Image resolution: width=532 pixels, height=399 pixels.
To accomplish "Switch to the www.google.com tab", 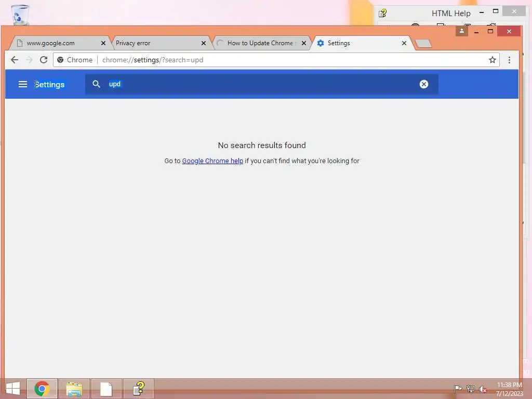I will [x=59, y=43].
